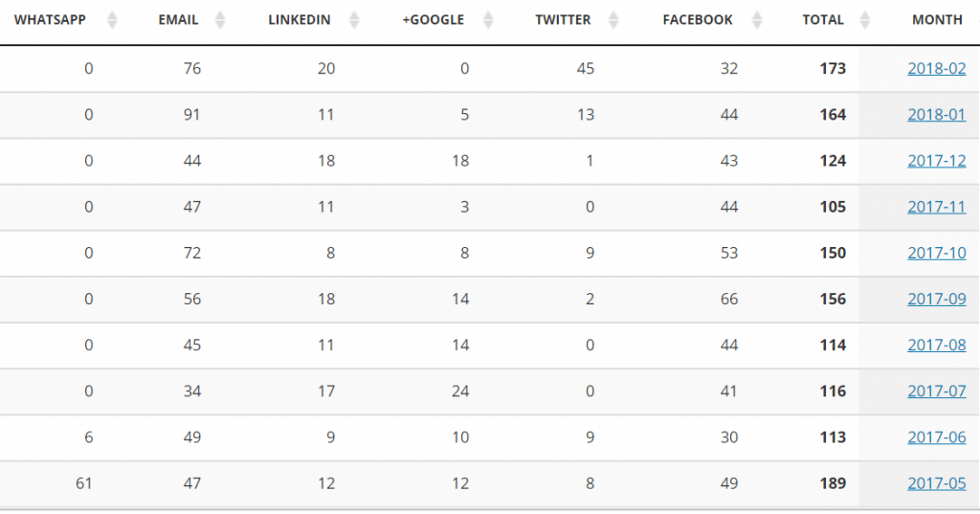Select the Month column header
The image size is (980, 514).
(937, 20)
